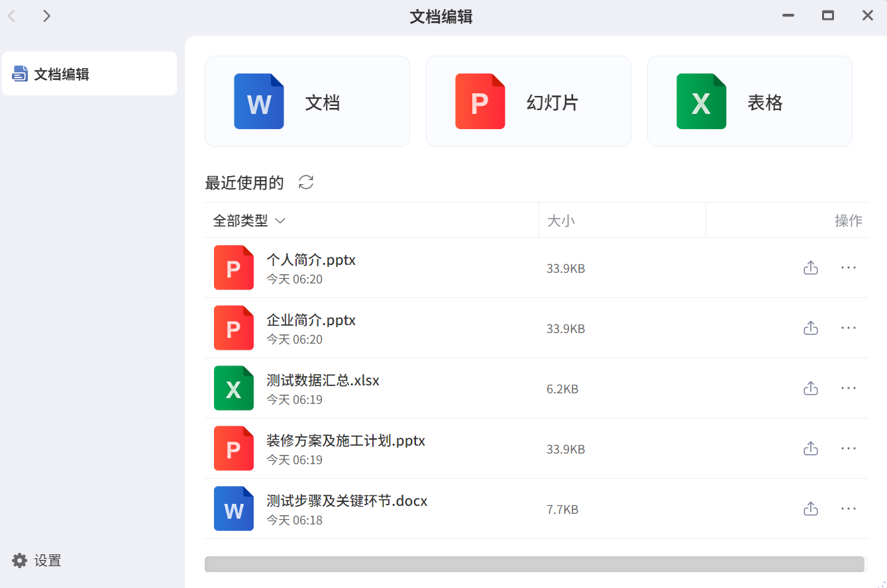Go back with the left arrow
The height and width of the screenshot is (588, 887).
click(x=12, y=16)
